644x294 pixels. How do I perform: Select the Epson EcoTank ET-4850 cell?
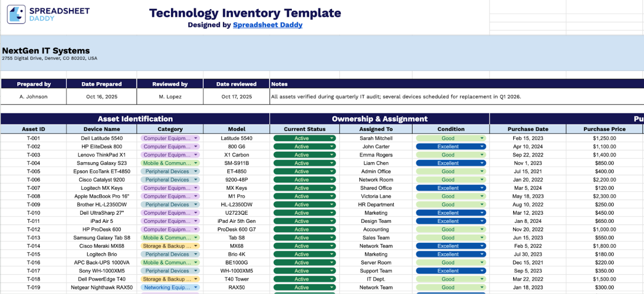101,171
